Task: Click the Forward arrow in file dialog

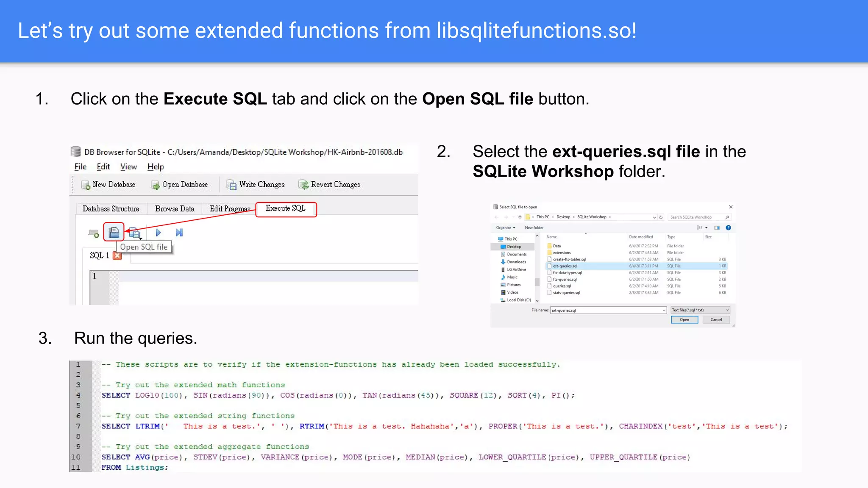Action: click(506, 217)
